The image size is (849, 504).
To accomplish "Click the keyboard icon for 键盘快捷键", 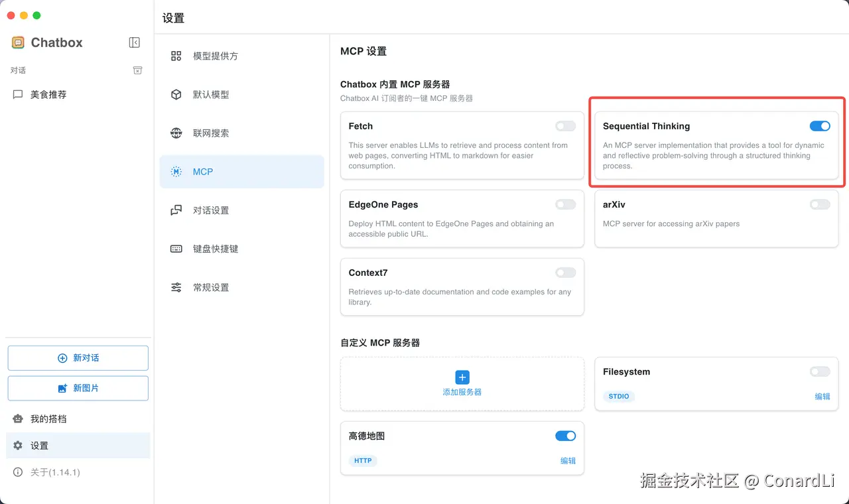I will point(176,249).
